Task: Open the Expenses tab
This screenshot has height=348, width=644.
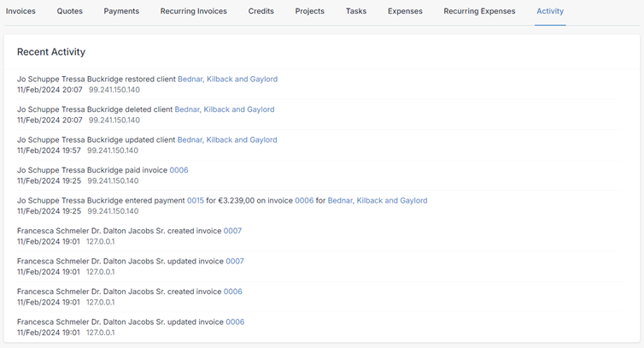Action: coord(405,11)
